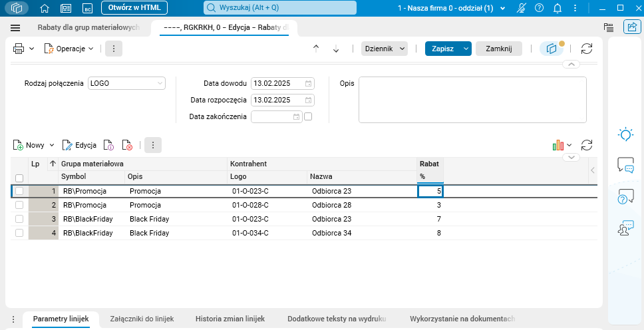Screen dimensions: 644x330
Task: Refresh the document header
Action: click(587, 49)
